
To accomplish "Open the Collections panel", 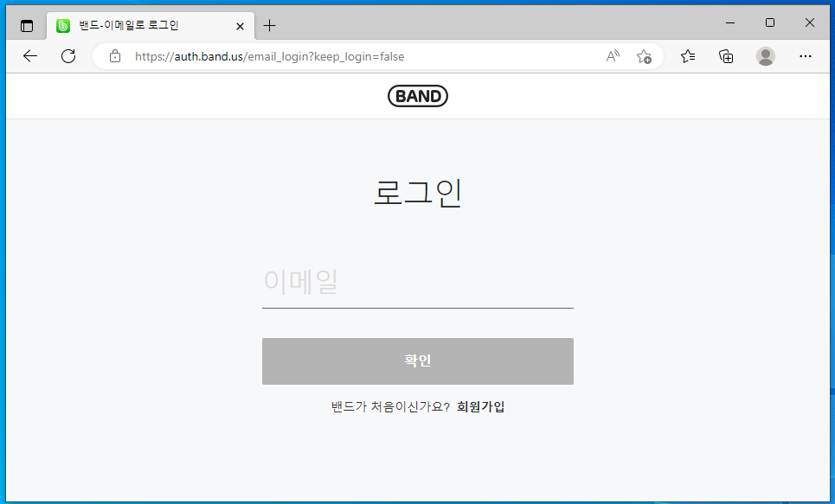I will coord(726,56).
